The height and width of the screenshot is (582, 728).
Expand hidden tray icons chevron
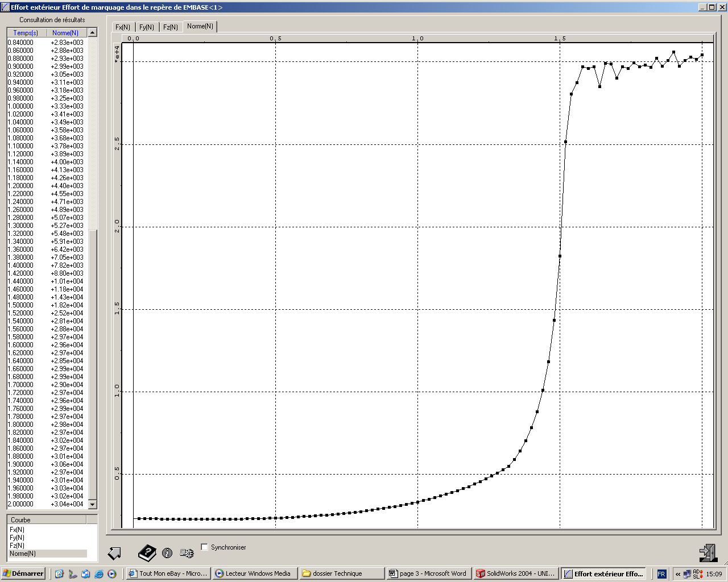point(678,574)
